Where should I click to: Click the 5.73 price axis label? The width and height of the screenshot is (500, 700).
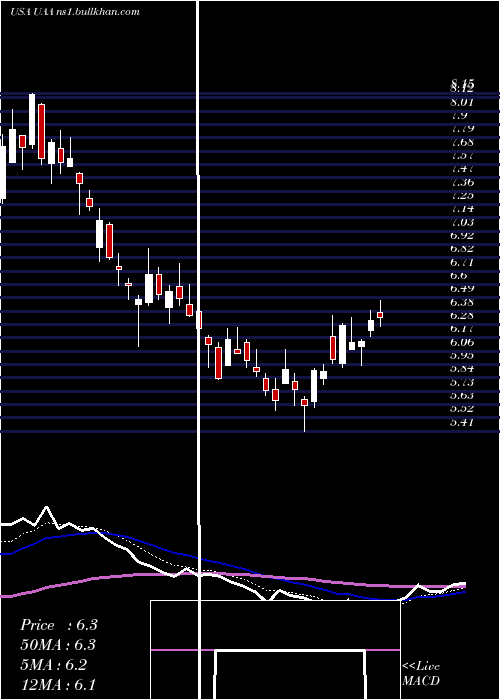pos(462,382)
